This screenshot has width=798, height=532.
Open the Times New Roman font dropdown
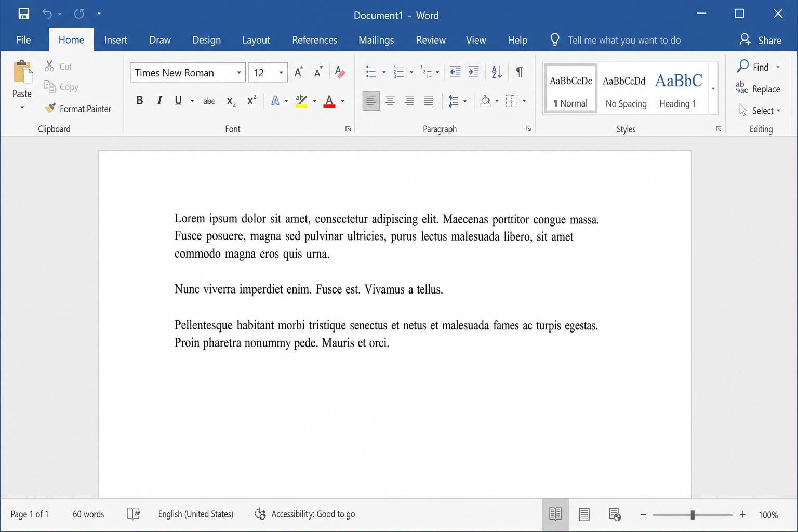[239, 73]
